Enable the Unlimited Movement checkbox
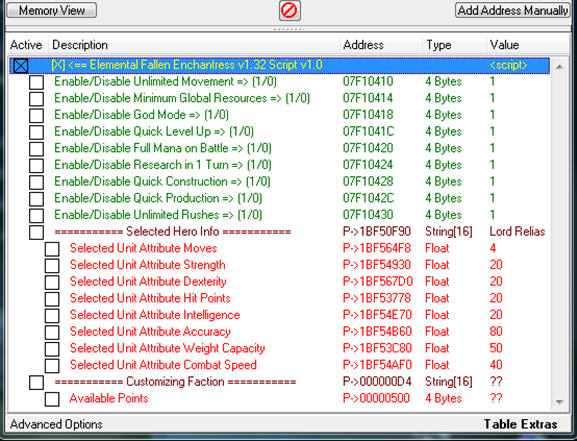The image size is (577, 441). [x=36, y=82]
